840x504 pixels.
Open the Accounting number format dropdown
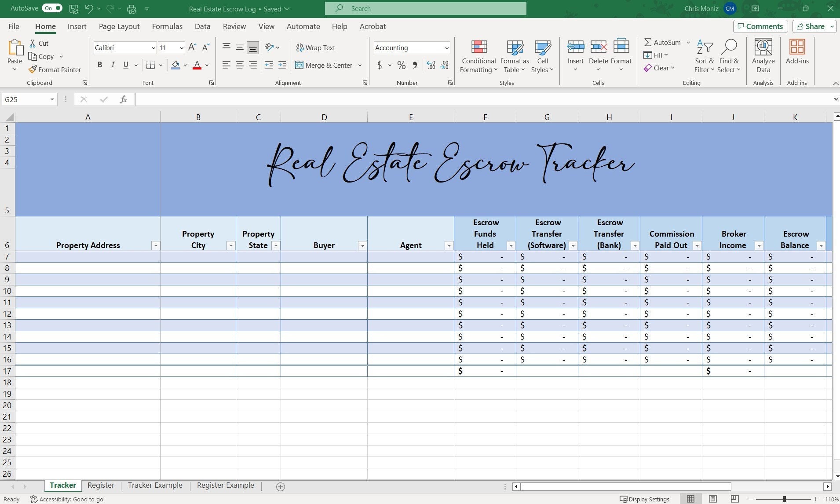click(x=447, y=47)
